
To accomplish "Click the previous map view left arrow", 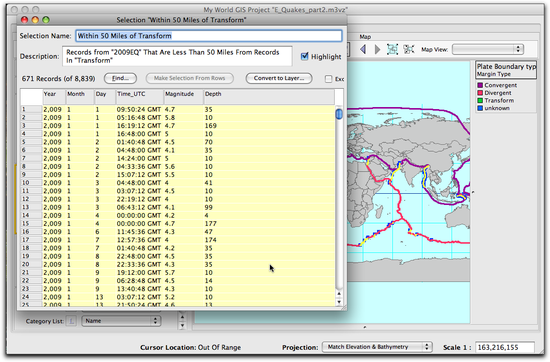I will (363, 49).
